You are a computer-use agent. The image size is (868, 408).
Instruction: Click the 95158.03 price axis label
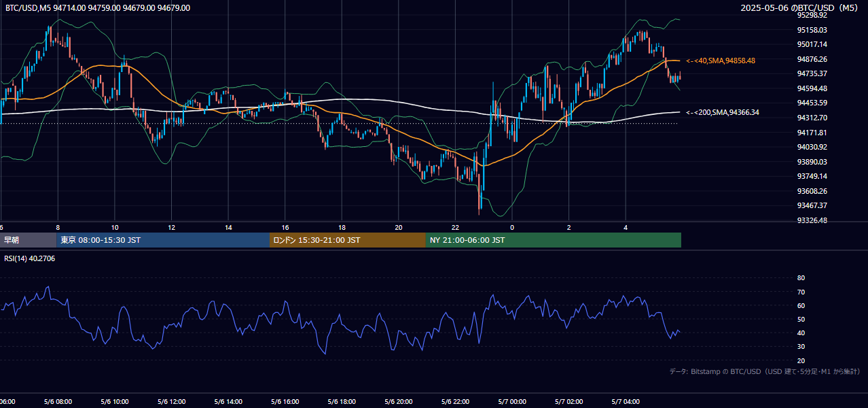click(812, 30)
